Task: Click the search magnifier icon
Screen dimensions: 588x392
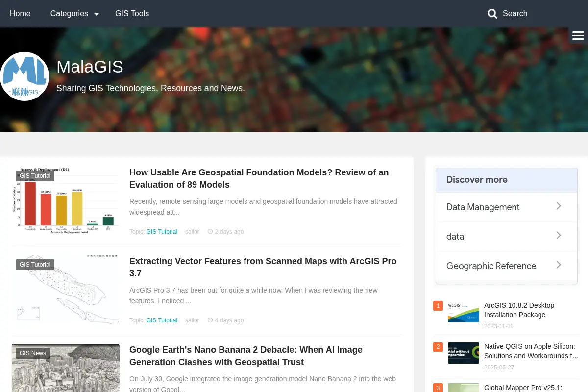Action: (492, 14)
